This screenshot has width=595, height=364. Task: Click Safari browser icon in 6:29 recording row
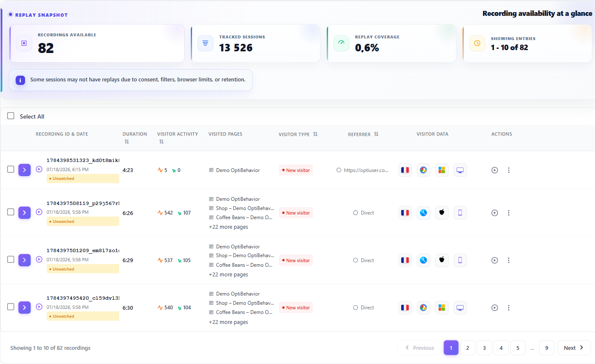(x=423, y=260)
